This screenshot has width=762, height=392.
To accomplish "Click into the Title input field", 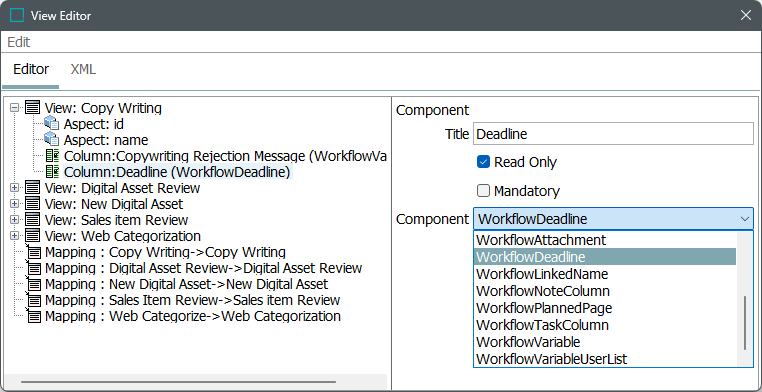I will click(x=613, y=134).
